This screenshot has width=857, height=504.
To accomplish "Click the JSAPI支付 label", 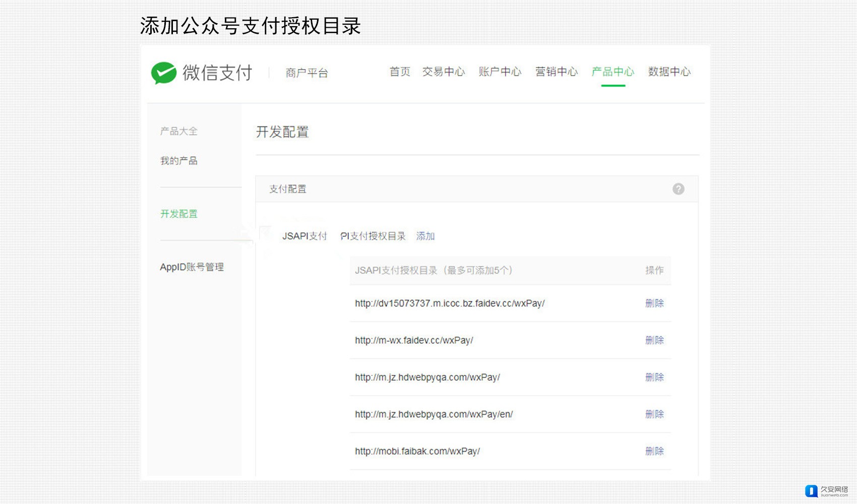I will 304,236.
